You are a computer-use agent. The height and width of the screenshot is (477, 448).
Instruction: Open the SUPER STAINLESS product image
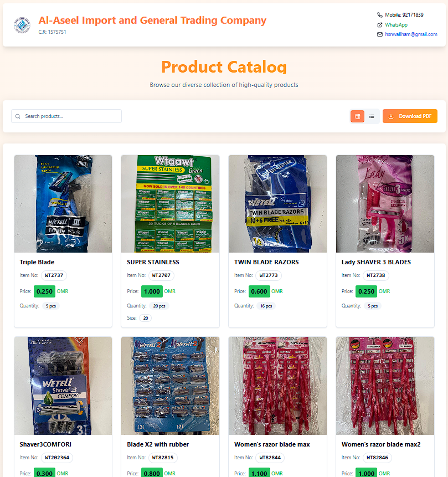170,204
